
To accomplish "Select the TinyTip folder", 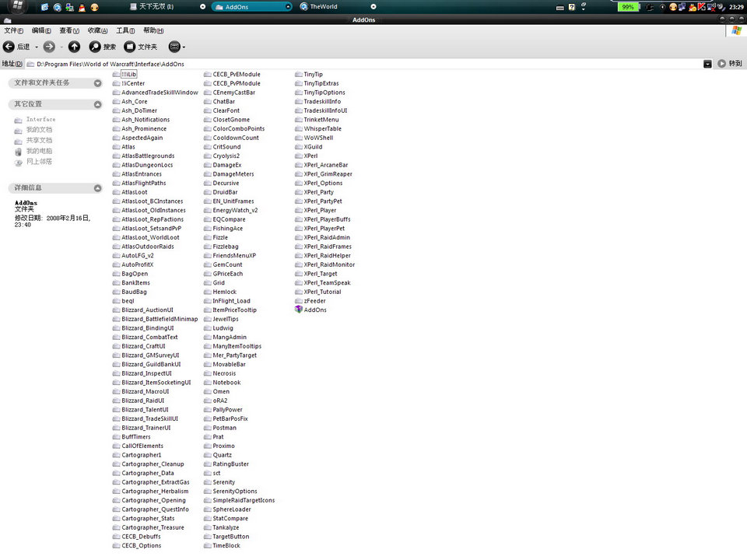I will coord(309,75).
